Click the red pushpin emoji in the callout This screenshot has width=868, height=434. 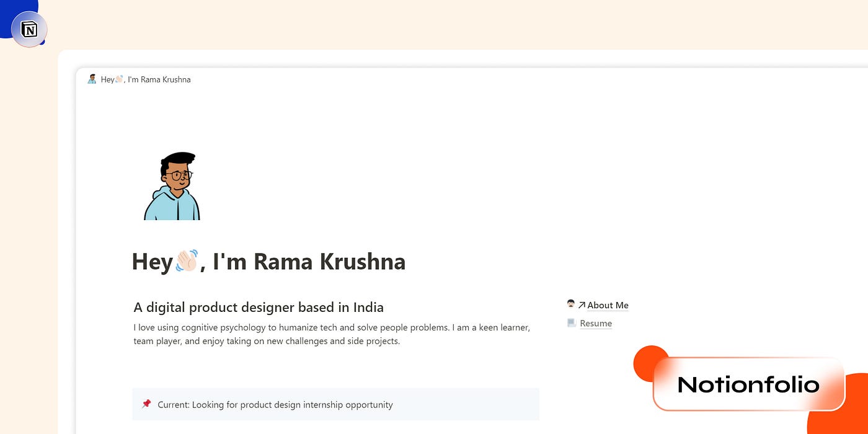point(146,404)
